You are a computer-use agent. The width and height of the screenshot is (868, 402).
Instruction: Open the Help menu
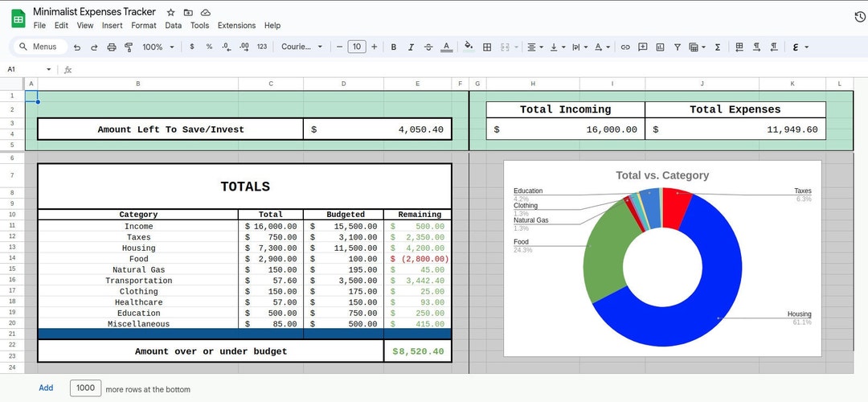[272, 26]
